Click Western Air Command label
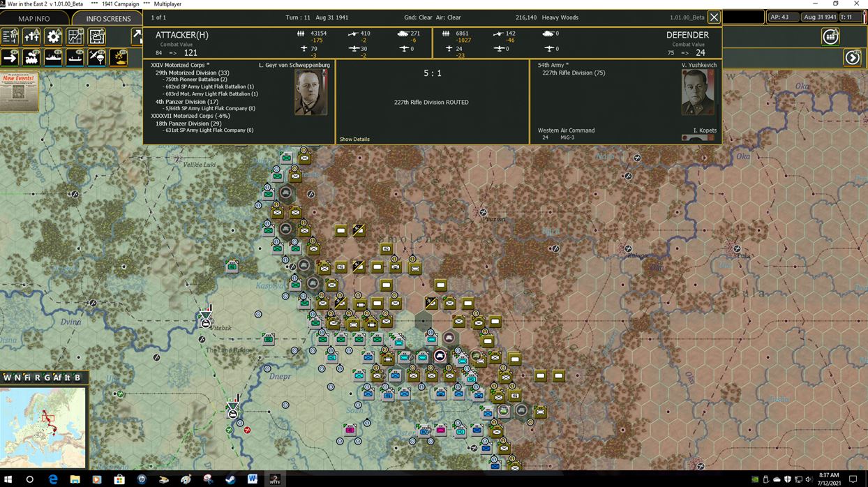Screen dimensions: 868x487 coord(566,130)
